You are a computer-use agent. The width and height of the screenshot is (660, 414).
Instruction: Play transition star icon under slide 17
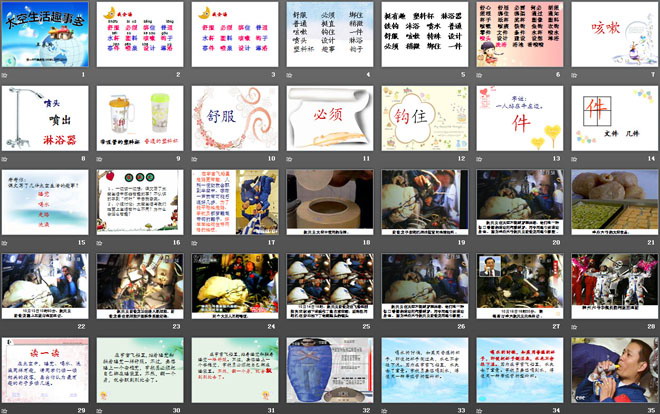tap(194, 243)
